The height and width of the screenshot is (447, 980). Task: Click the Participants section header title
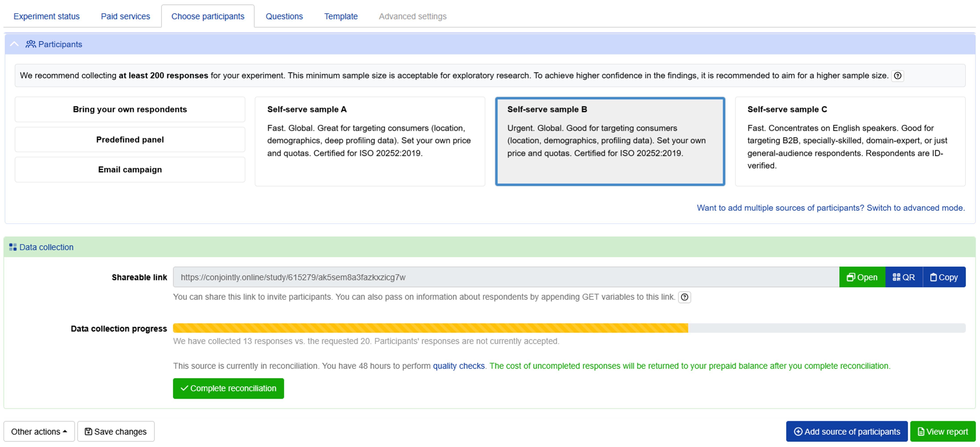tap(60, 44)
